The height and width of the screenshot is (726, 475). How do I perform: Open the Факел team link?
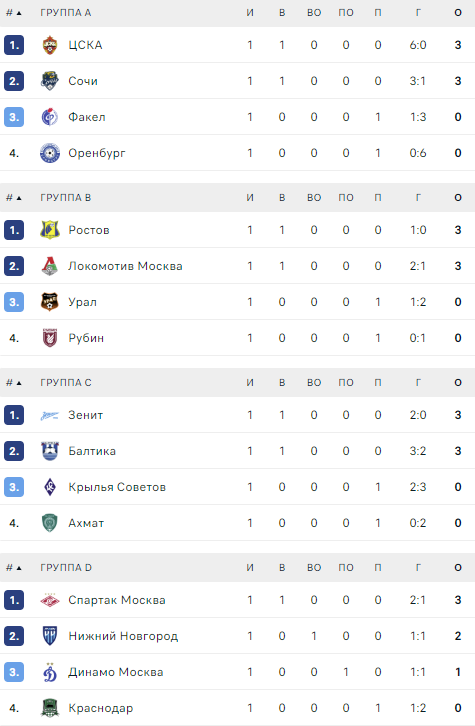[x=87, y=117]
